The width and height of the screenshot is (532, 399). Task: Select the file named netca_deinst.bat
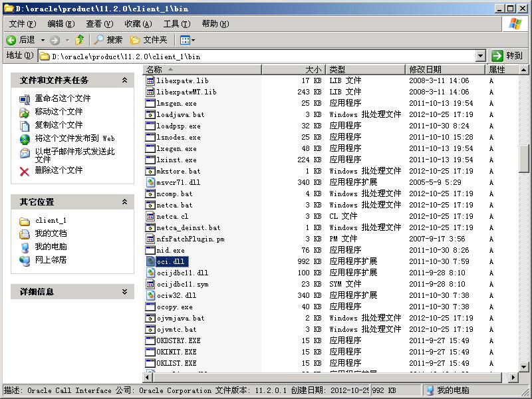point(188,227)
